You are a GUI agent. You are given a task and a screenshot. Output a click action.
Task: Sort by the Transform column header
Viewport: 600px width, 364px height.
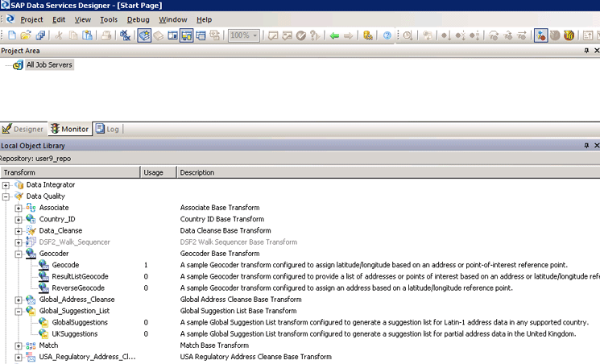70,172
